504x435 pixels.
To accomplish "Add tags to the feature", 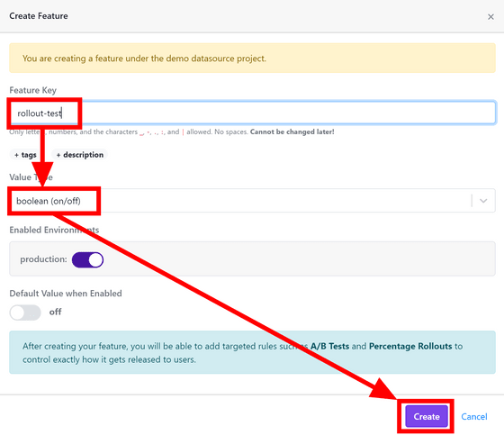I will click(x=25, y=155).
